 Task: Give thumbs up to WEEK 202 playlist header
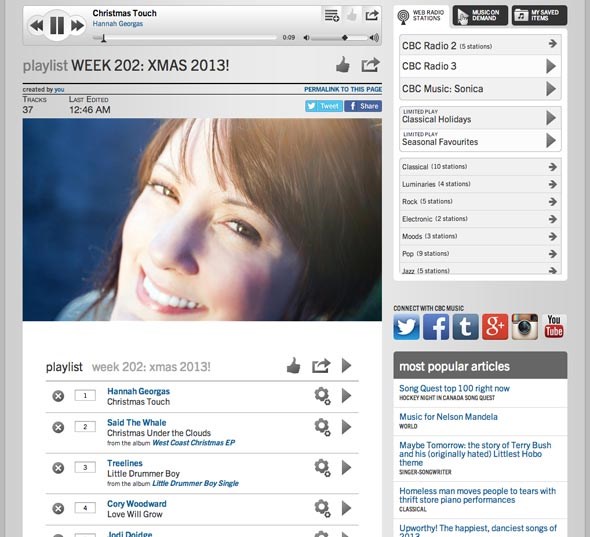342,65
